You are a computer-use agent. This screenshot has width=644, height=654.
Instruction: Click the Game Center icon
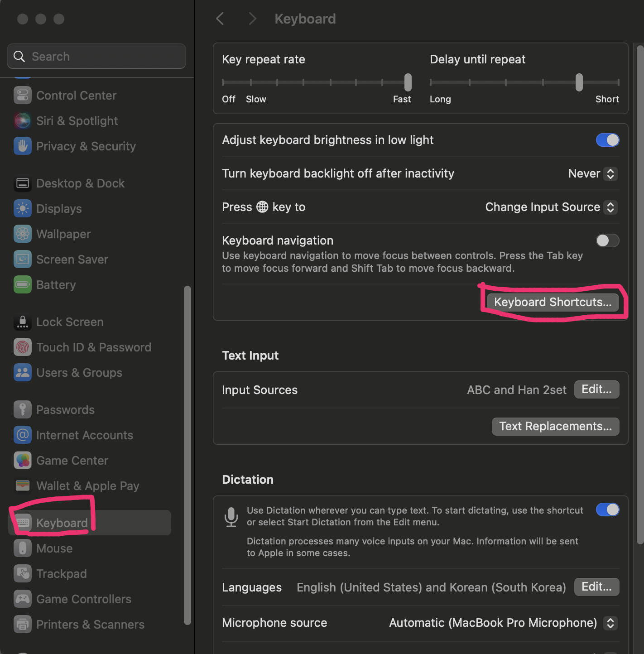point(23,461)
